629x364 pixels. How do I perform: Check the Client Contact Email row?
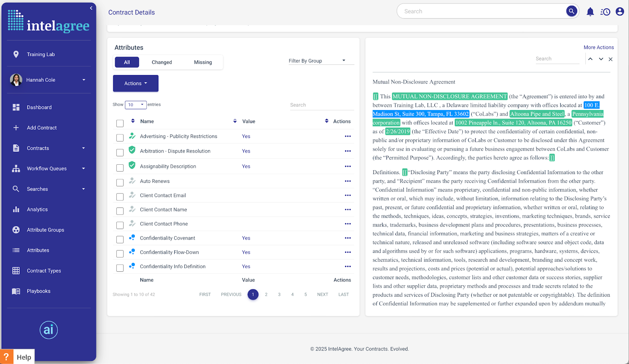(120, 197)
